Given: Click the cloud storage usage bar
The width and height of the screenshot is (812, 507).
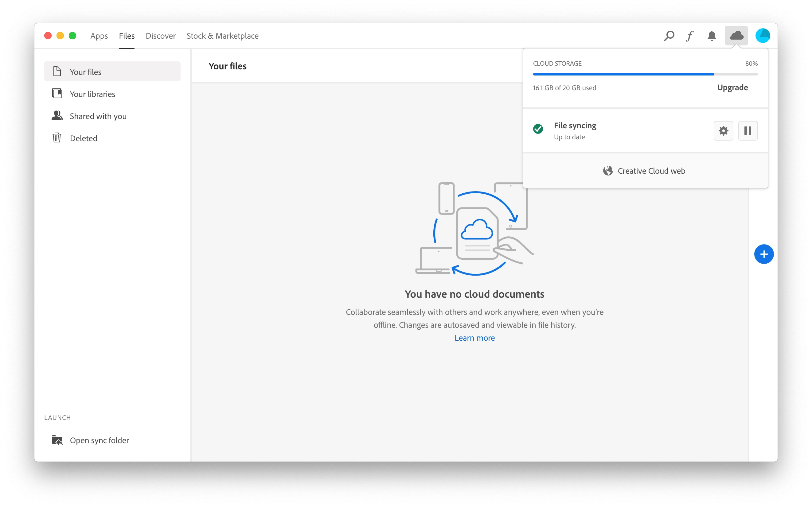Looking at the screenshot, I should (645, 74).
